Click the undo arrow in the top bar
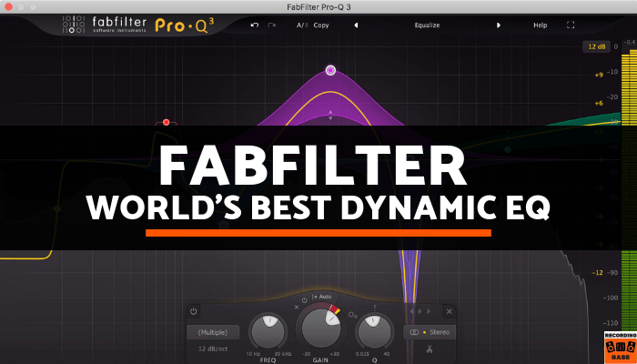 coord(254,25)
